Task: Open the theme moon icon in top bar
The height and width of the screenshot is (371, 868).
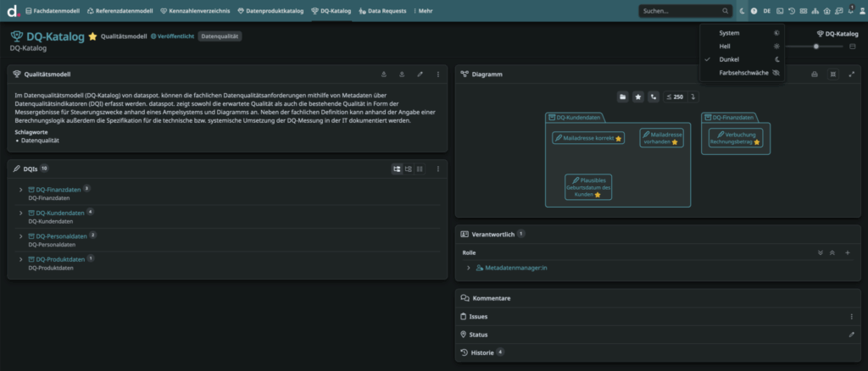Action: [743, 10]
